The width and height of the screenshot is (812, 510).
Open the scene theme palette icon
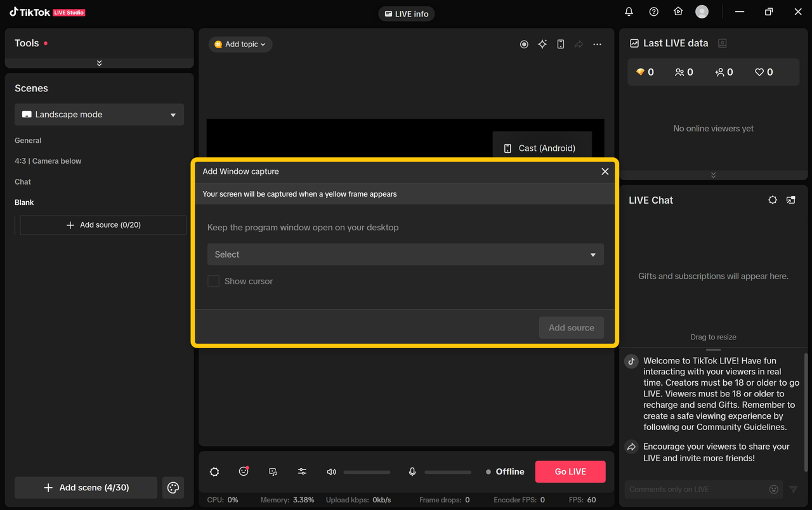click(x=173, y=488)
